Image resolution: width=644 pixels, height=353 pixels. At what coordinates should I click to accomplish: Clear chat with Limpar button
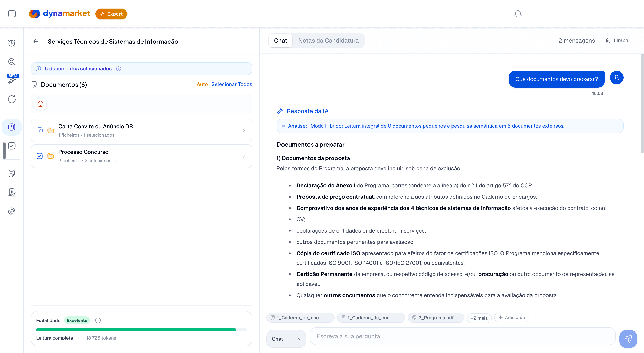pos(618,41)
